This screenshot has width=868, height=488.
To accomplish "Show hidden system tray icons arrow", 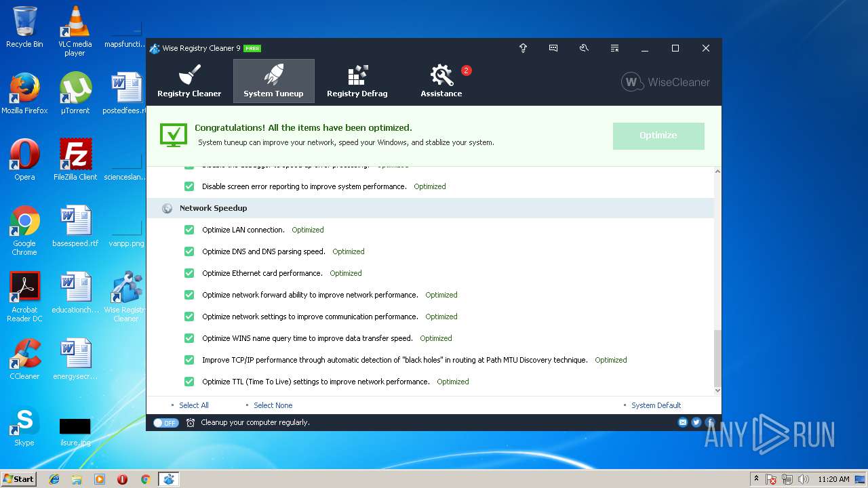I will [x=756, y=479].
